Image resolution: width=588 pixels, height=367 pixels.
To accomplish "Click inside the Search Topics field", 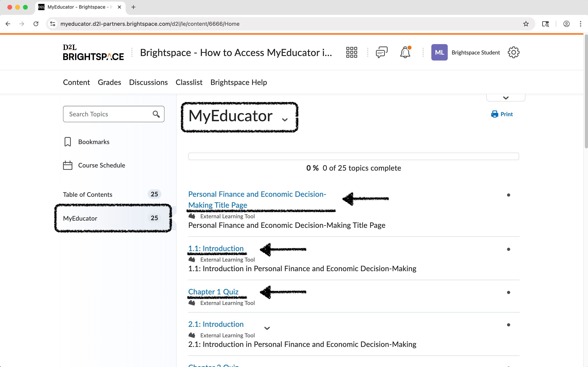I will [107, 114].
